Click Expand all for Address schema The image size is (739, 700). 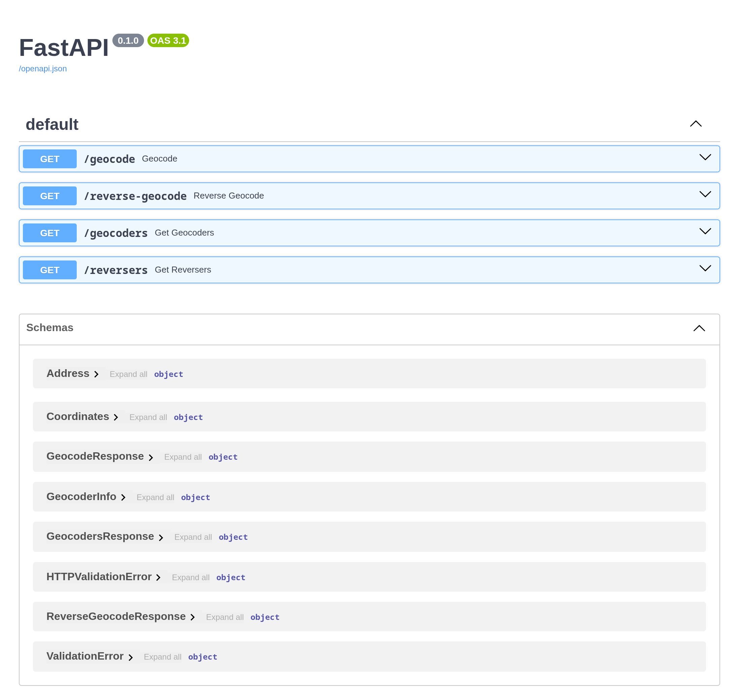click(128, 374)
